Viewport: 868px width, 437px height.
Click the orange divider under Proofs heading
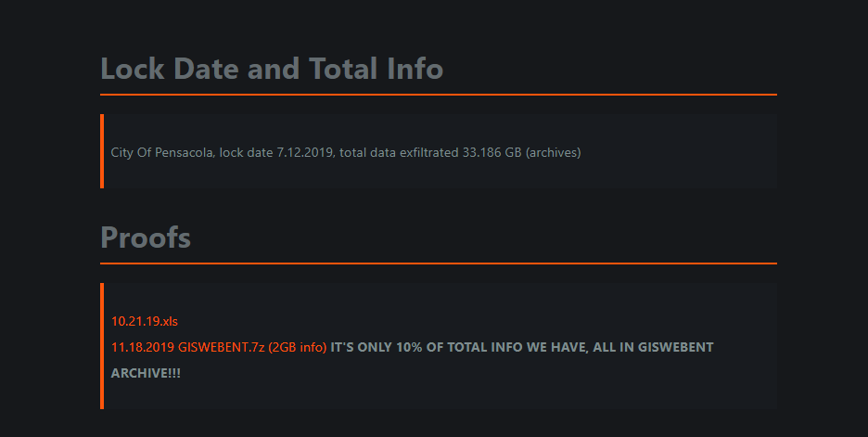pos(438,263)
